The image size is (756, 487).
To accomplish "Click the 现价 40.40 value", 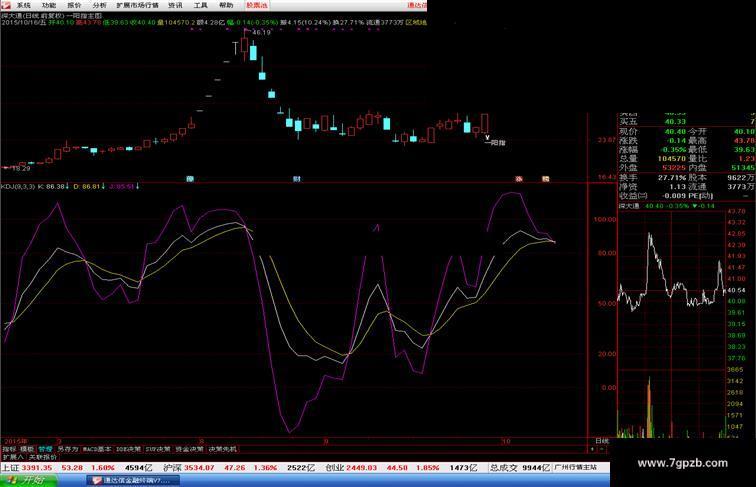I will tap(675, 131).
